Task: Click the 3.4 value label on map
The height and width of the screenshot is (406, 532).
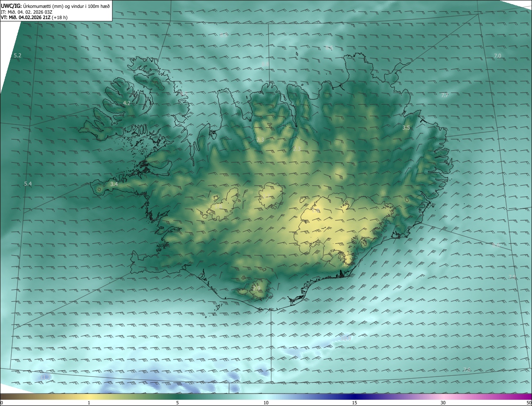Action: click(x=114, y=184)
